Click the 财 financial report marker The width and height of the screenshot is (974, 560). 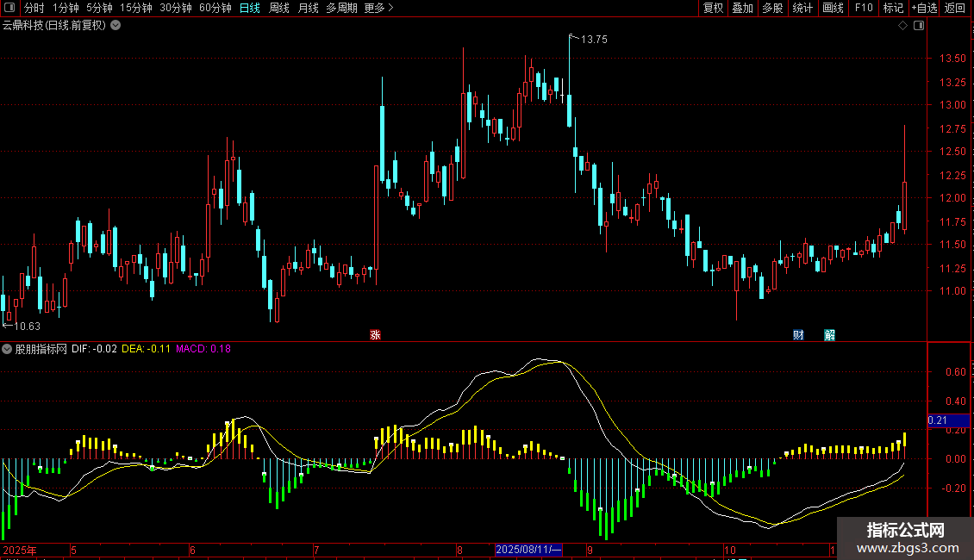tap(798, 334)
